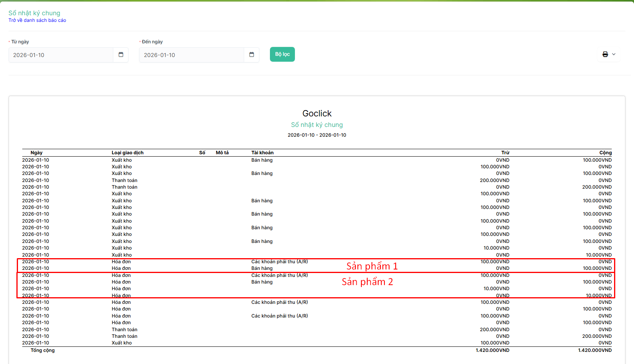This screenshot has height=364, width=634.
Task: Open the calendar picker for Đến ngày
Action: coord(252,55)
